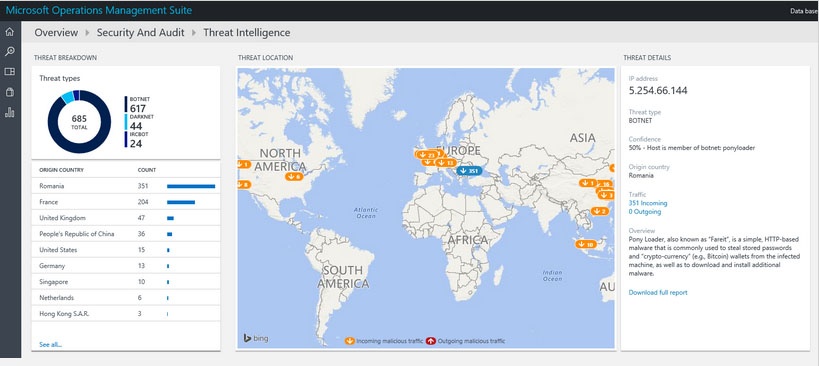819x366 pixels.
Task: Select the People's Republic of China row
Action: coord(126,234)
